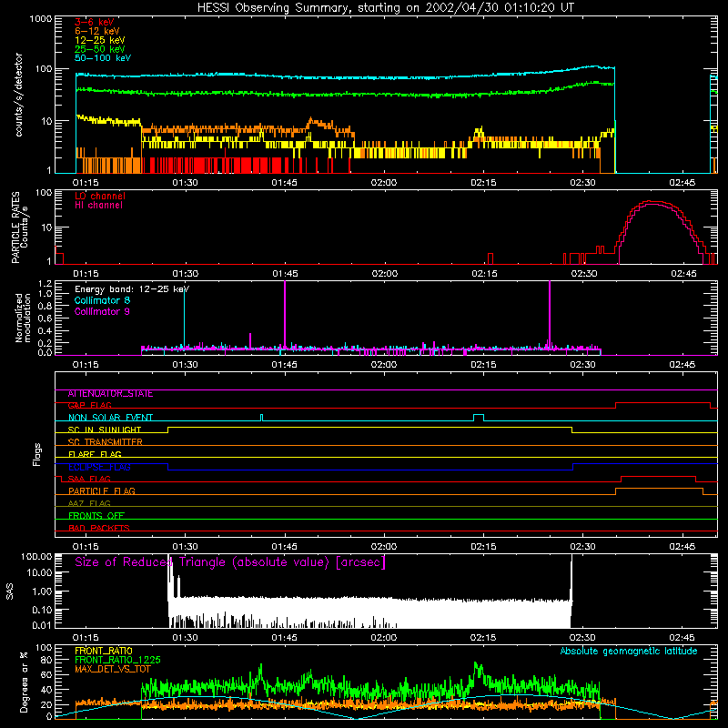
Task: Click the SAS axis label
Action: point(9,592)
